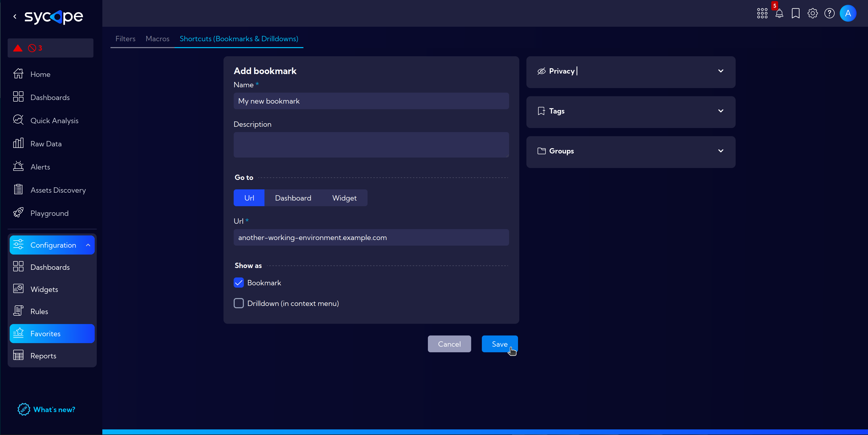Switch to the Macros tab
The image size is (868, 435).
pos(158,38)
